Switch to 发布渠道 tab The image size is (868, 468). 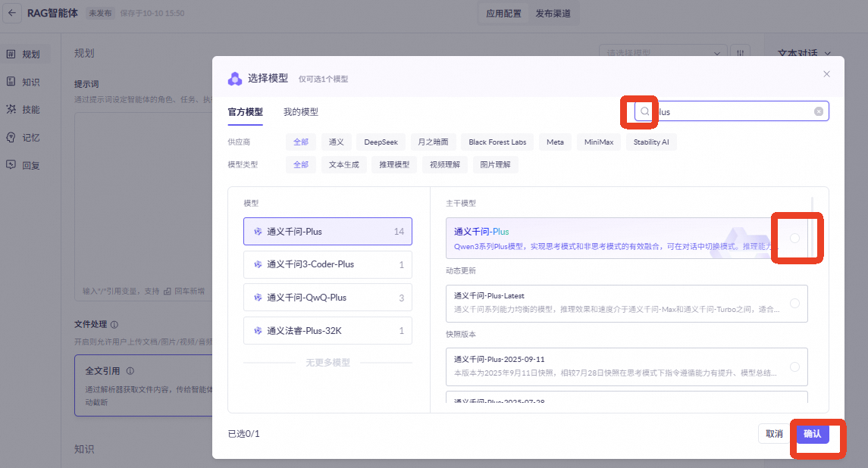click(553, 14)
